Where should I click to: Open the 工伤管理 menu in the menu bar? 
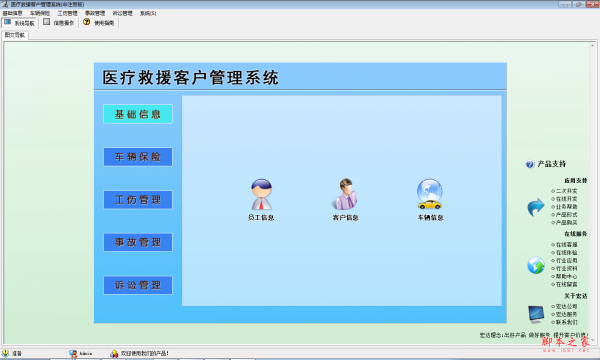tap(67, 13)
